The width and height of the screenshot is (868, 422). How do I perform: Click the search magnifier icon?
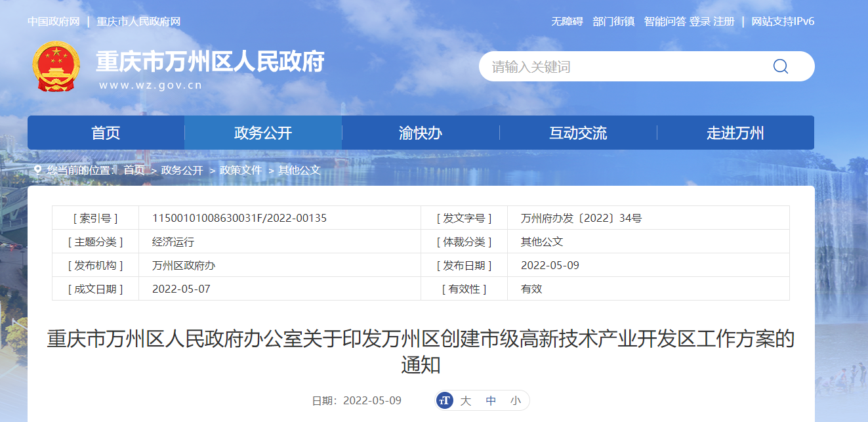click(780, 66)
